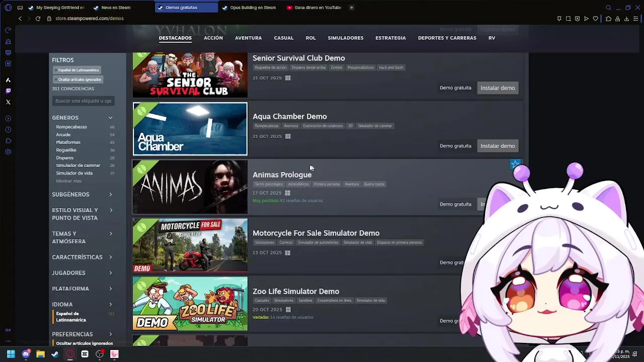The width and height of the screenshot is (644, 362).
Task: Open GX Corner gamepad icon
Action: point(20,8)
